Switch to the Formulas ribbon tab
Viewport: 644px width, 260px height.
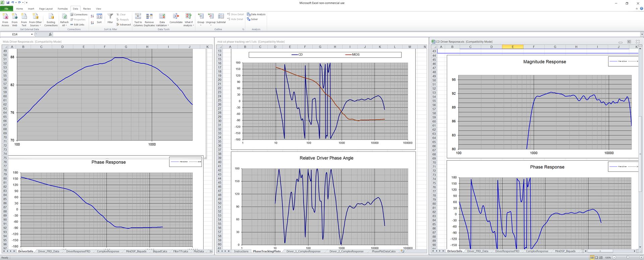[63, 9]
